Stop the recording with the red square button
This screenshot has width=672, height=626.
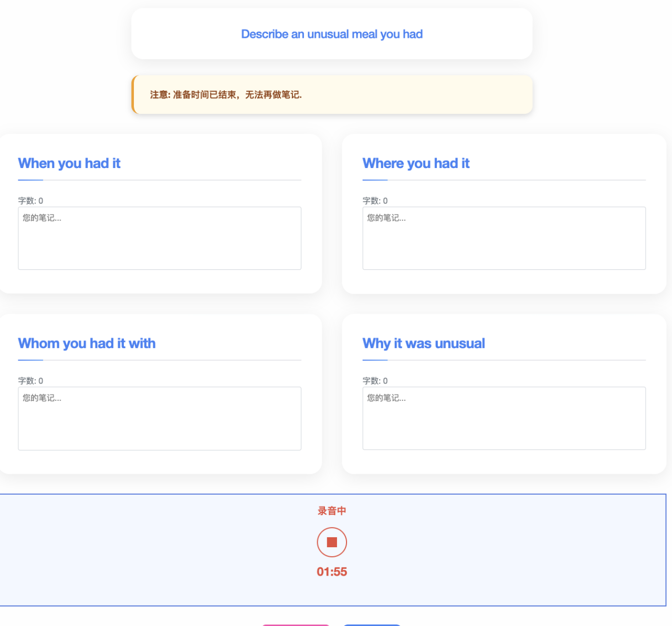(x=332, y=542)
